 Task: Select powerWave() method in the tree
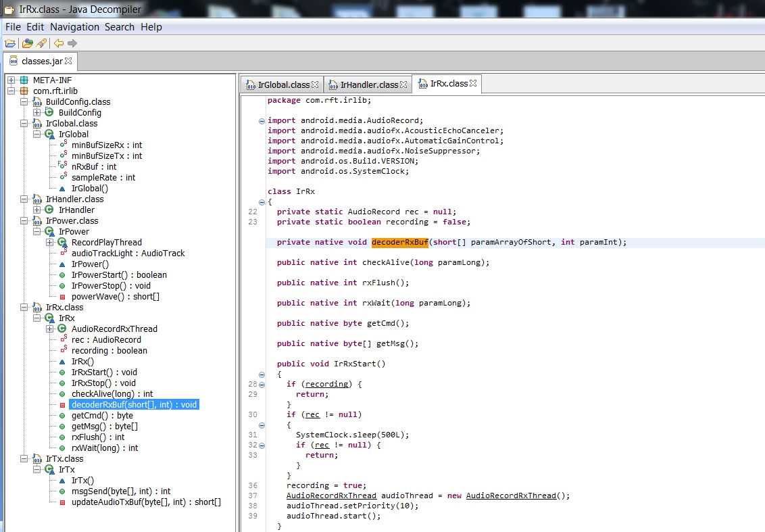click(x=115, y=297)
